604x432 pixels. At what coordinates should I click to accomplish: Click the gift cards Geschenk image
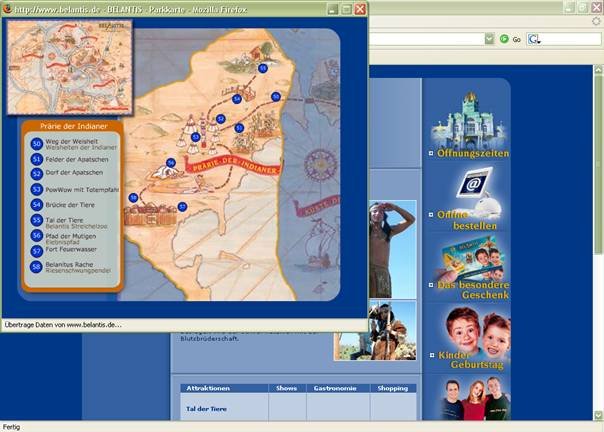[x=468, y=258]
